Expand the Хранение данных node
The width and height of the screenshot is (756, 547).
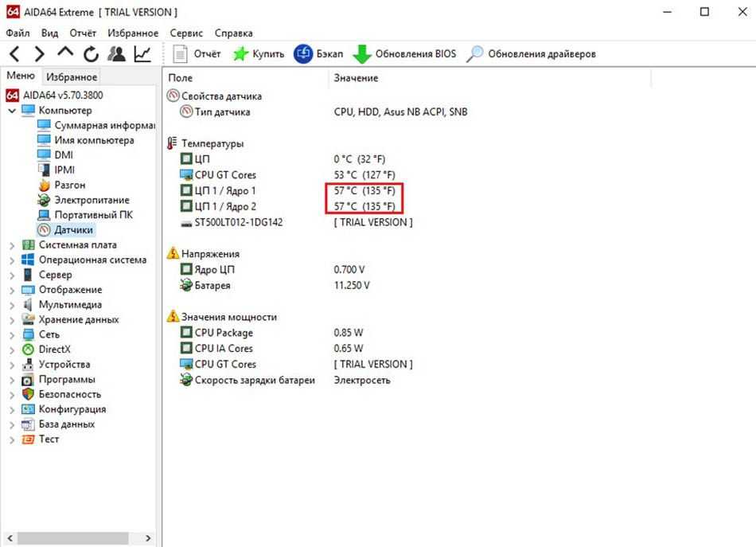point(12,320)
